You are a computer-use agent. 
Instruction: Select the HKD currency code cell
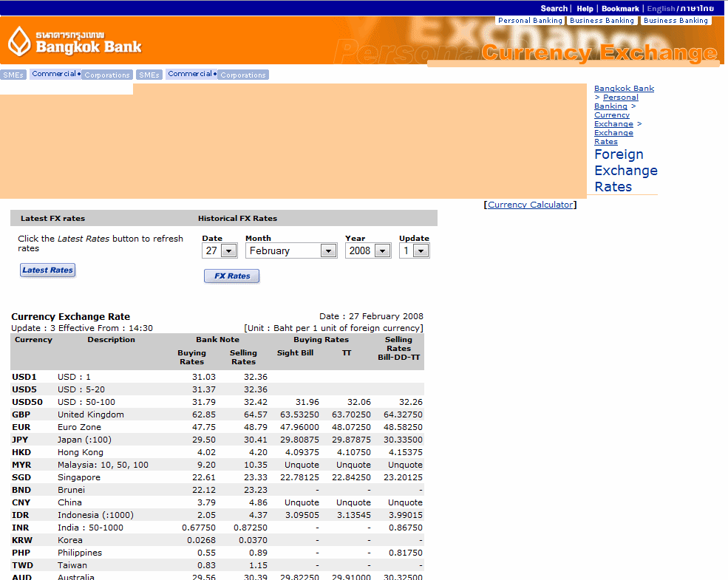click(21, 452)
